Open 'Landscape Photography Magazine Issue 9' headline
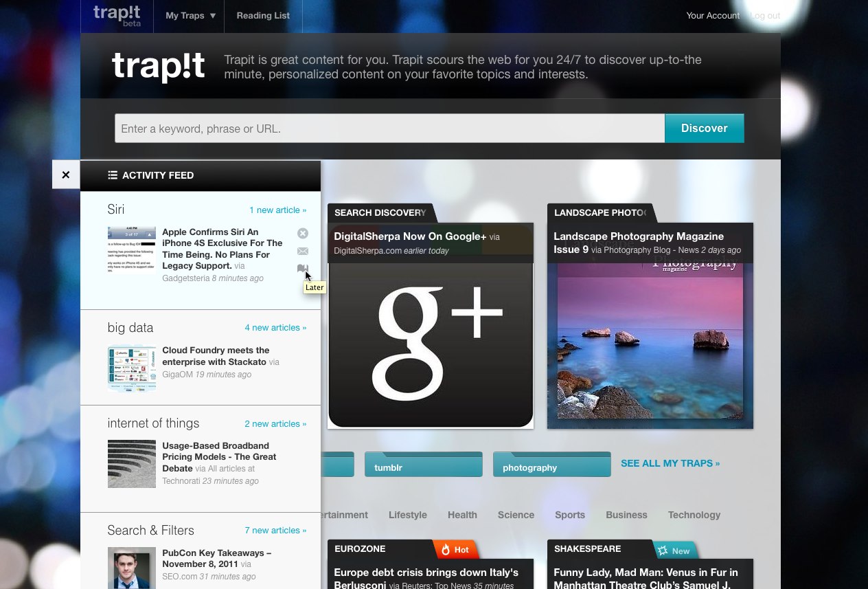868x589 pixels. [639, 242]
